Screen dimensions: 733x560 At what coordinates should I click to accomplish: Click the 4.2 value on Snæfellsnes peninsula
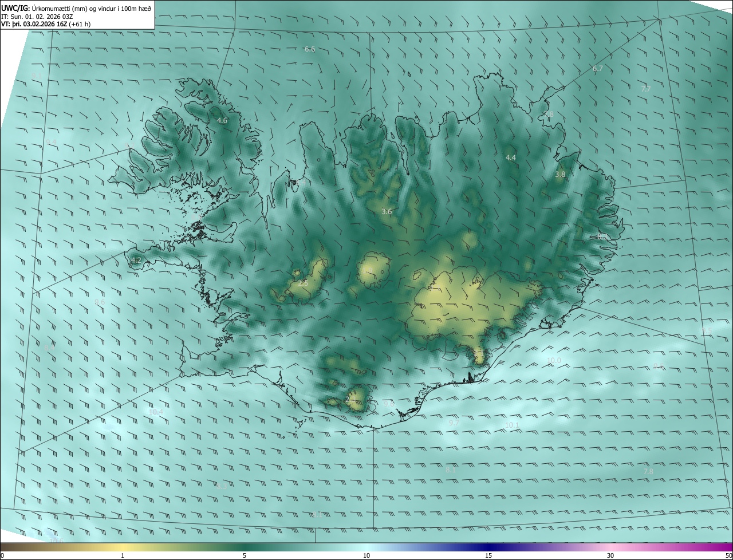136,261
